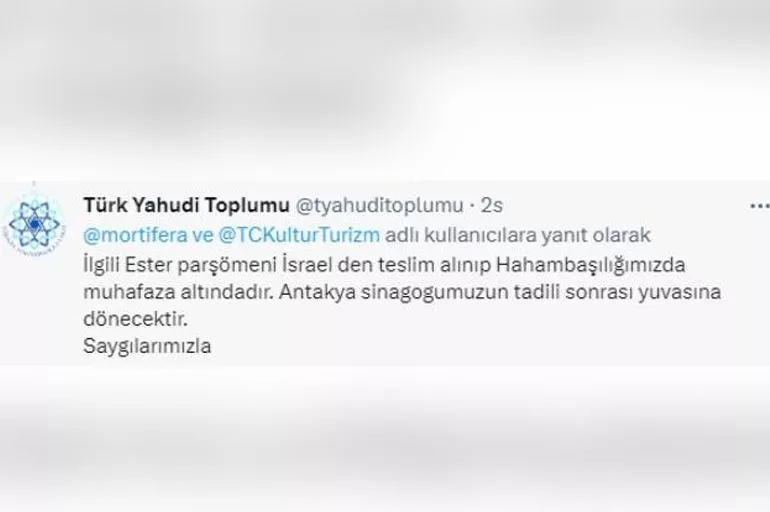
Task: Click the tweet line starting with "muhafaza altındadır"
Action: (x=402, y=292)
